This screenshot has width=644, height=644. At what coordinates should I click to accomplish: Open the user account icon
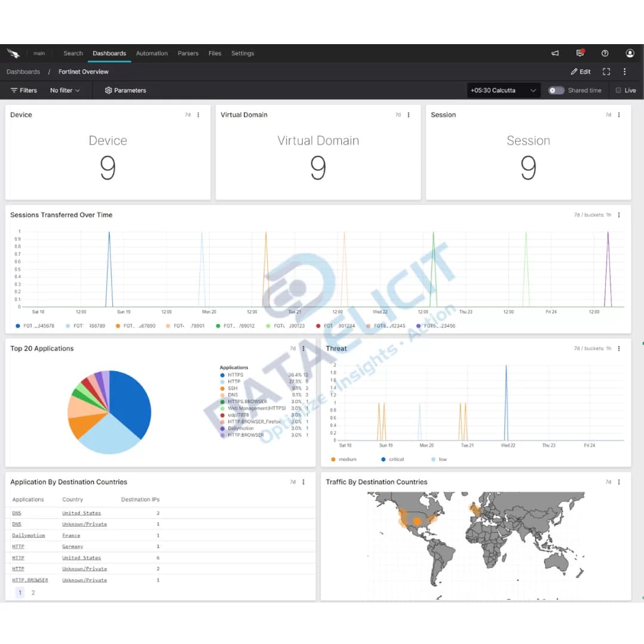point(630,54)
